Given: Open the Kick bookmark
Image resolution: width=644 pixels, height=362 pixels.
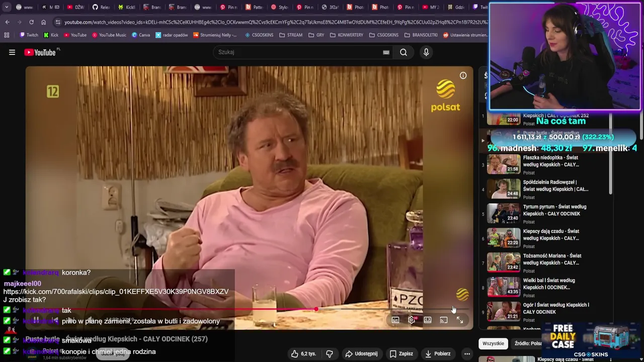Looking at the screenshot, I should 51,35.
